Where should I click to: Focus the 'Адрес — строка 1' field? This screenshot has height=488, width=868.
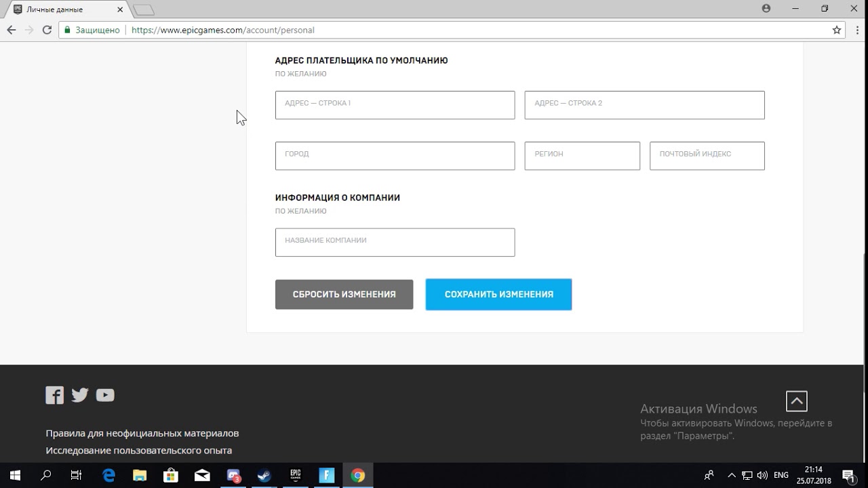(x=395, y=105)
